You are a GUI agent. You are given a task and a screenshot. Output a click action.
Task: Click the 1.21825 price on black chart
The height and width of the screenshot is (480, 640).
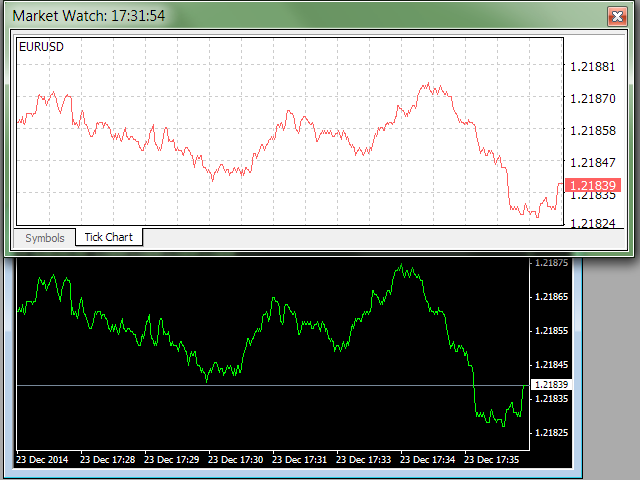pos(551,433)
